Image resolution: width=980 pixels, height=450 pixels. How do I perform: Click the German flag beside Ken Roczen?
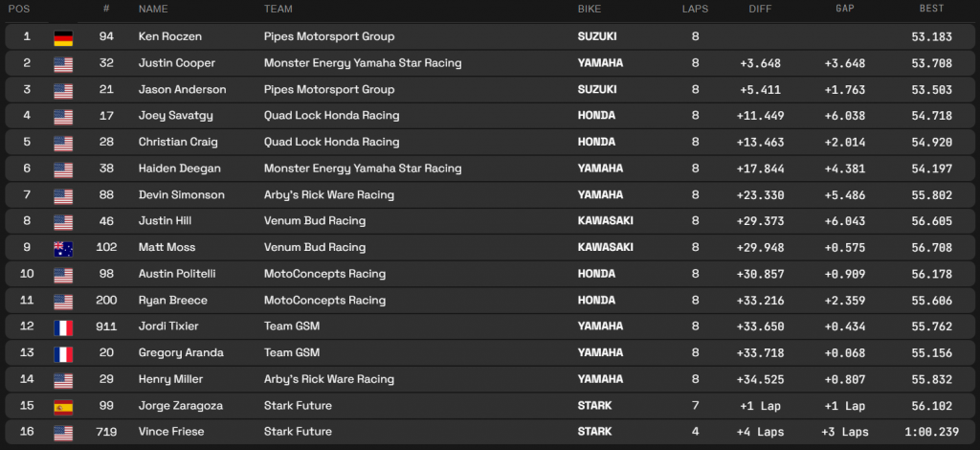coord(63,37)
